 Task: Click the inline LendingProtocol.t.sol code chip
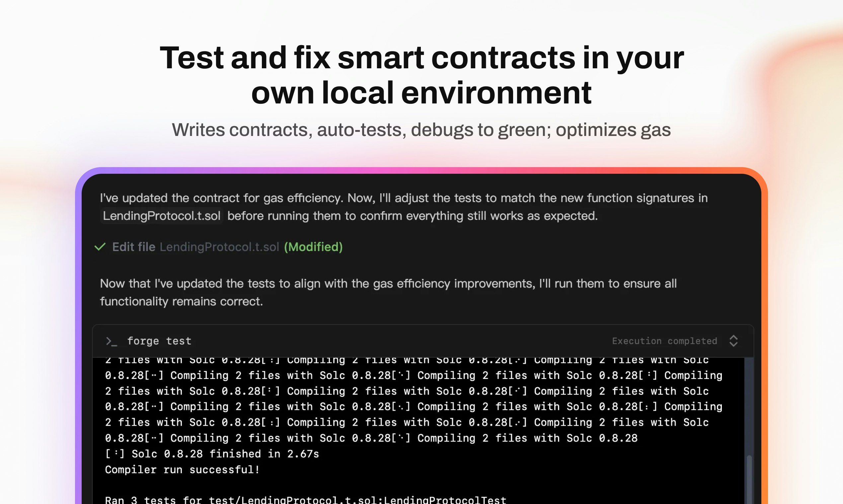click(x=161, y=216)
